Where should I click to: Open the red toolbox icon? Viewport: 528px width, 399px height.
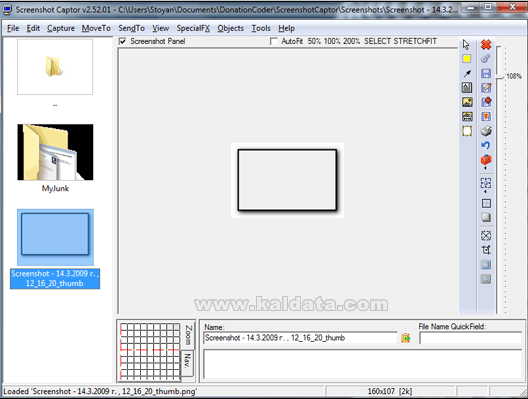click(x=486, y=160)
